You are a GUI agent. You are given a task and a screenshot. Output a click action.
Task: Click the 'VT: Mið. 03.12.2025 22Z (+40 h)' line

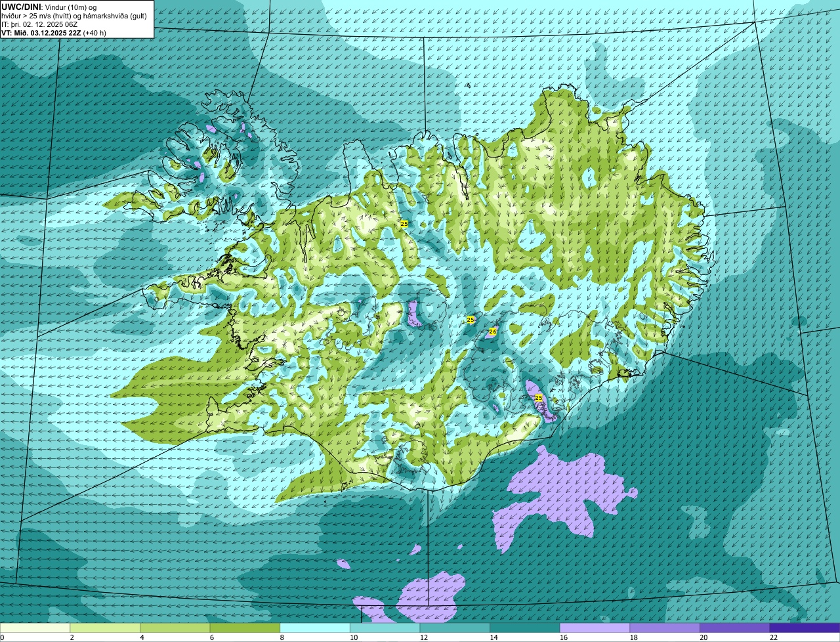click(54, 33)
